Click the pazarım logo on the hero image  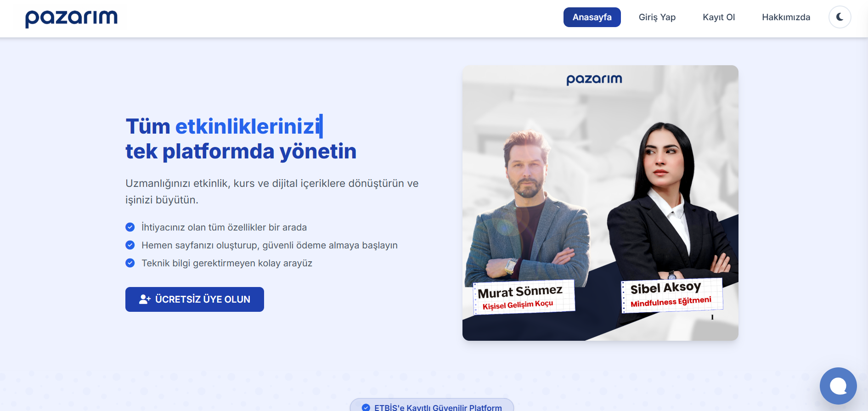(594, 79)
